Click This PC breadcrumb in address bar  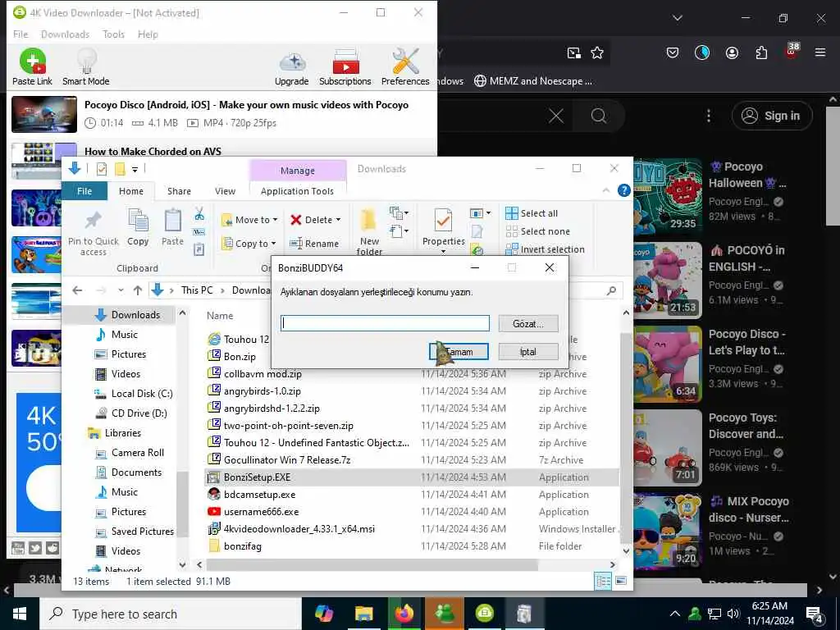pos(197,290)
